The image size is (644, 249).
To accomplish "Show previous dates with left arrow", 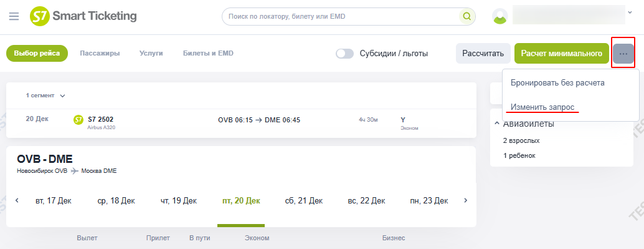I will [17, 200].
